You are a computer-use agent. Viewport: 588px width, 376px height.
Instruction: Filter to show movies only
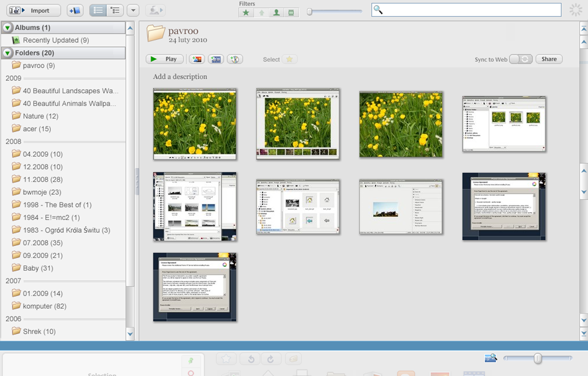pos(291,12)
